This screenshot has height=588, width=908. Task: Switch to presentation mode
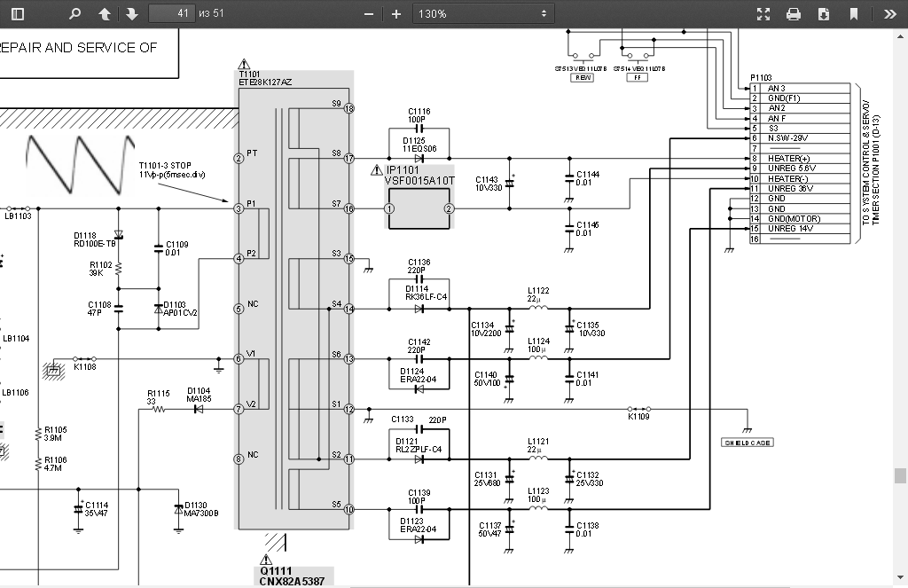pos(763,14)
